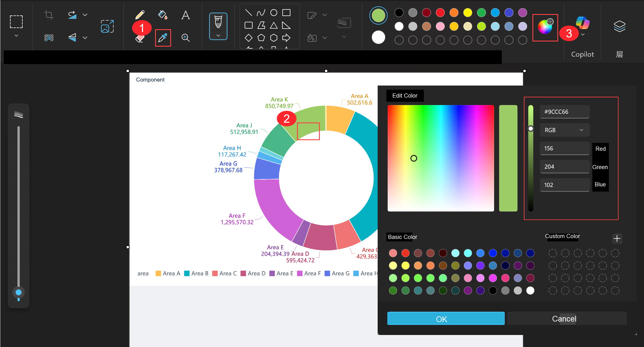Cancel the Edit Color dialog
Image resolution: width=644 pixels, height=347 pixels.
click(x=567, y=319)
